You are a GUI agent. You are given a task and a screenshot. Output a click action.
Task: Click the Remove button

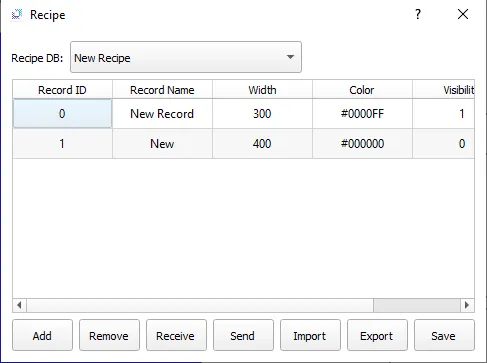[109, 335]
